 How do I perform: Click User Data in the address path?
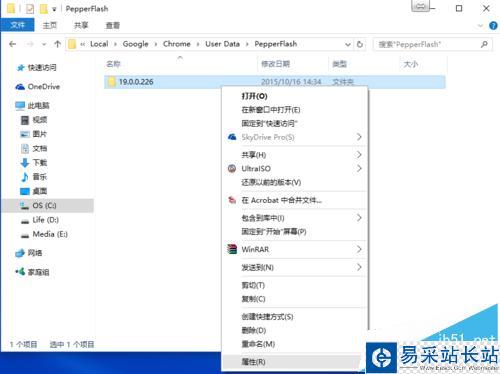222,44
